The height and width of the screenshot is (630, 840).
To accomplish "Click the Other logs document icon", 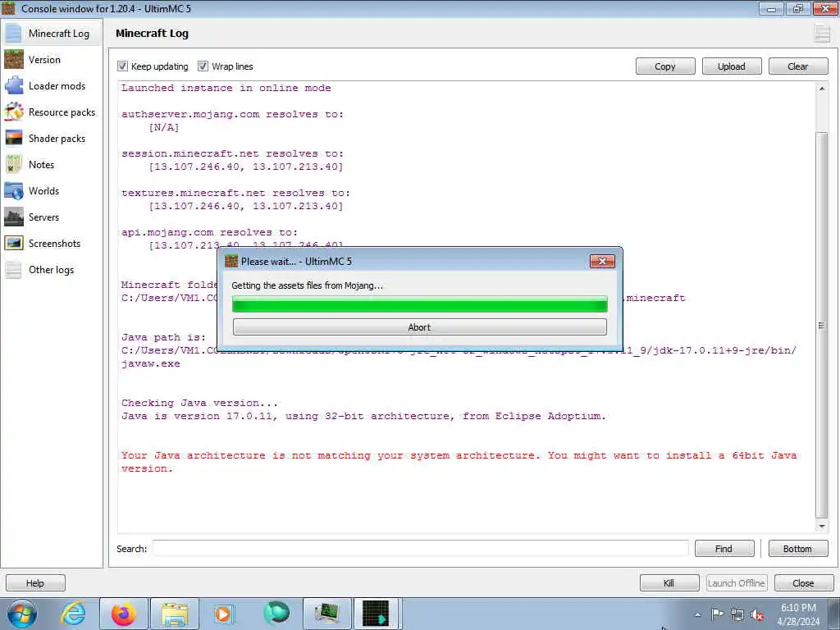I will [x=13, y=269].
